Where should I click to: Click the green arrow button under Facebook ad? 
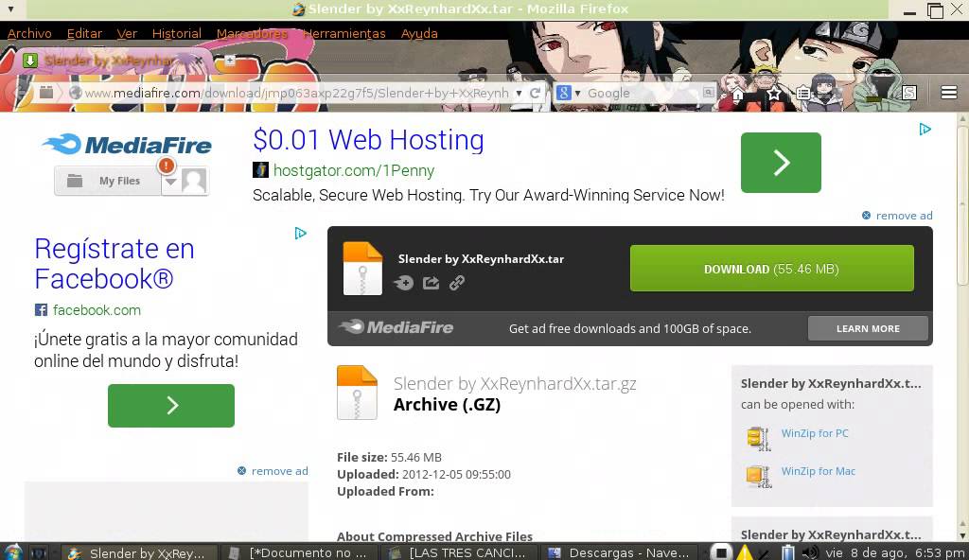pyautogui.click(x=171, y=406)
